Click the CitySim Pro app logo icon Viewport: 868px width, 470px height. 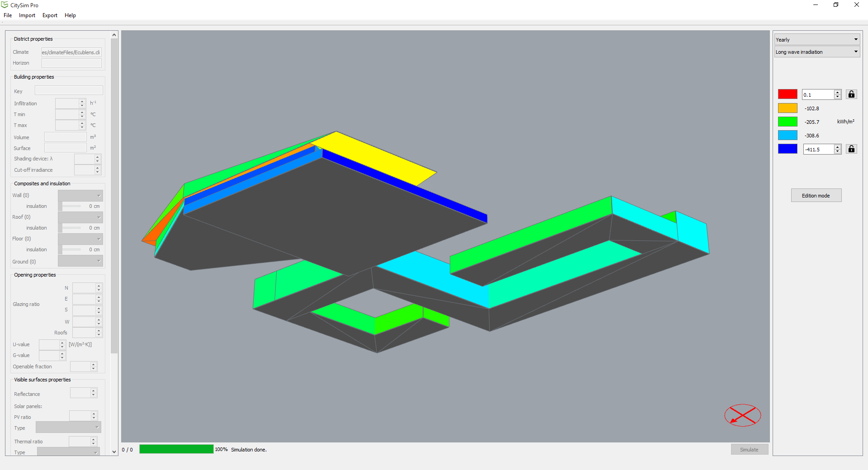tap(5, 5)
